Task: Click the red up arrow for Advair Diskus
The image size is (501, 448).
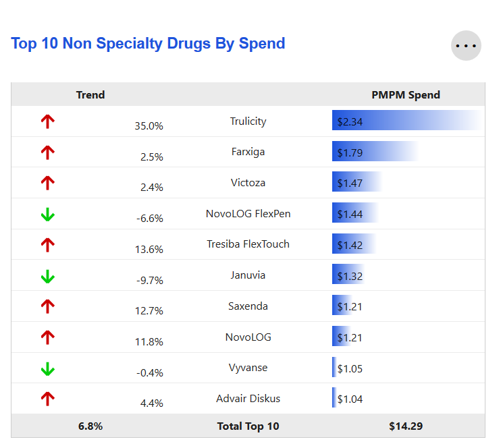Action: (47, 399)
